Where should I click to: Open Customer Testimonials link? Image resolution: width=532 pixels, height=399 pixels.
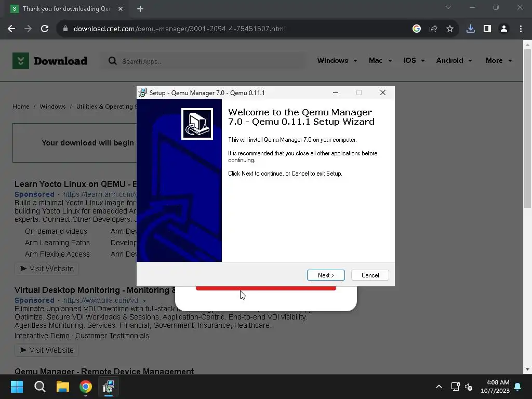(x=112, y=336)
